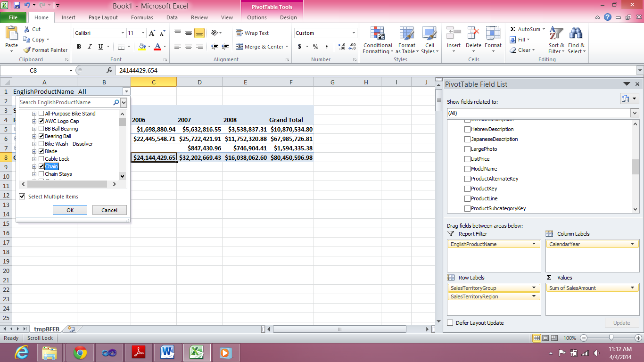Check the ModelName field
This screenshot has height=362, width=644.
tap(467, 169)
